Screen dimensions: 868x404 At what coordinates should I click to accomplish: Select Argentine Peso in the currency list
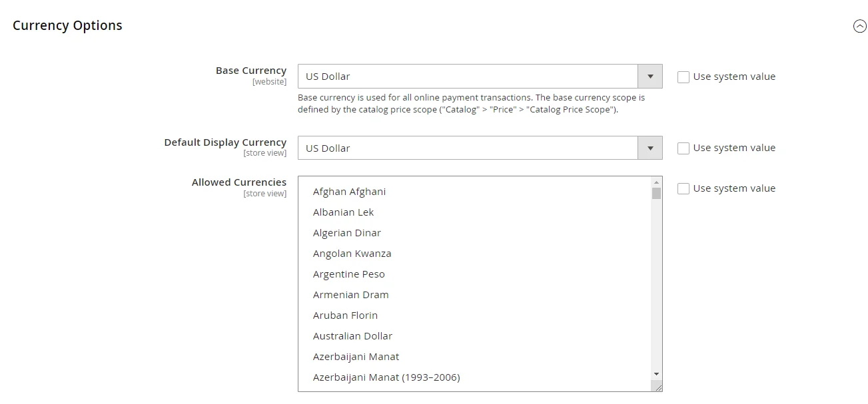(x=349, y=274)
